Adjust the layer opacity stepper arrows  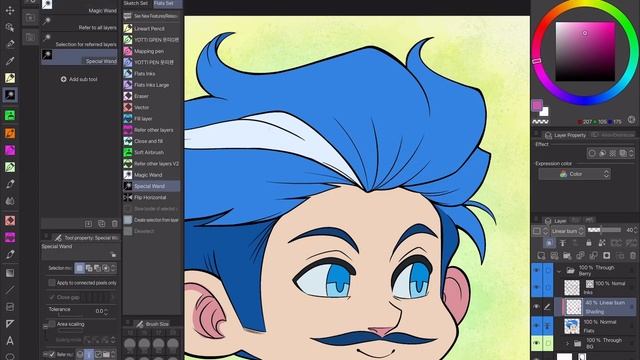[x=636, y=231]
